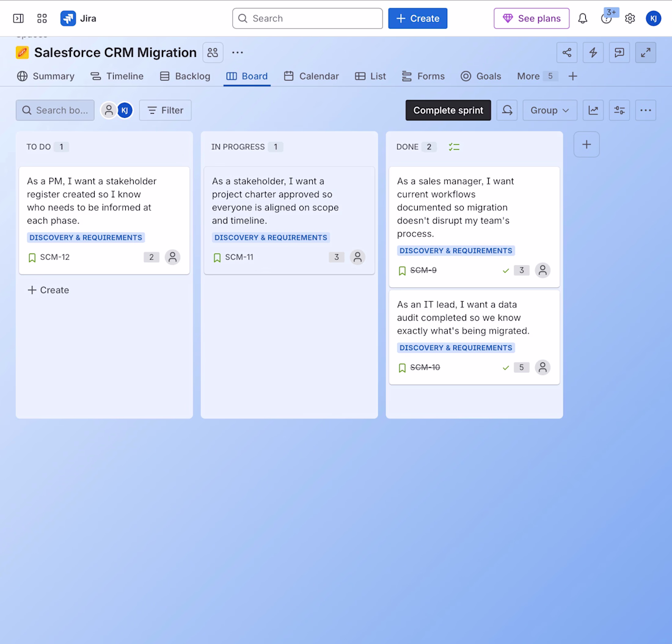This screenshot has height=644, width=672.
Task: Click assignee avatar on SCM-12 card
Action: point(172,257)
